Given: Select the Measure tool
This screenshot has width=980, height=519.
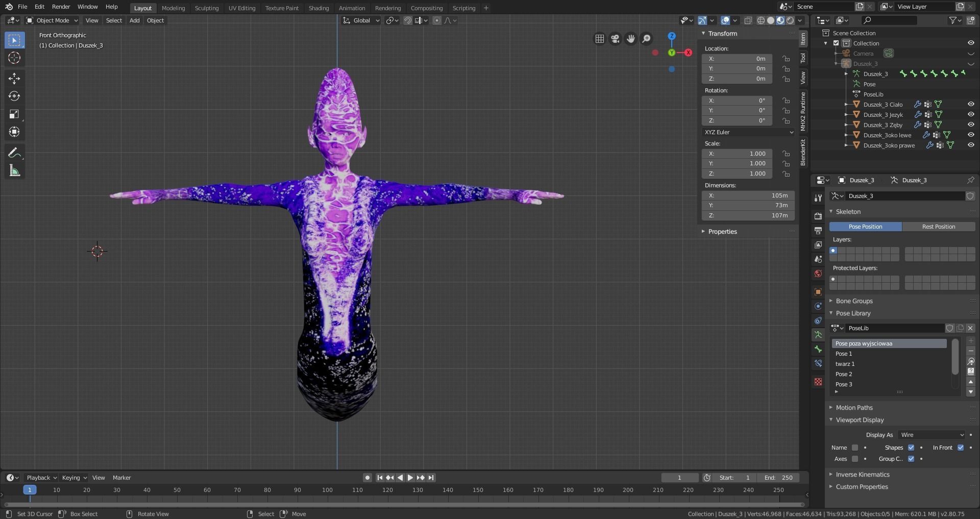Looking at the screenshot, I should pos(14,170).
